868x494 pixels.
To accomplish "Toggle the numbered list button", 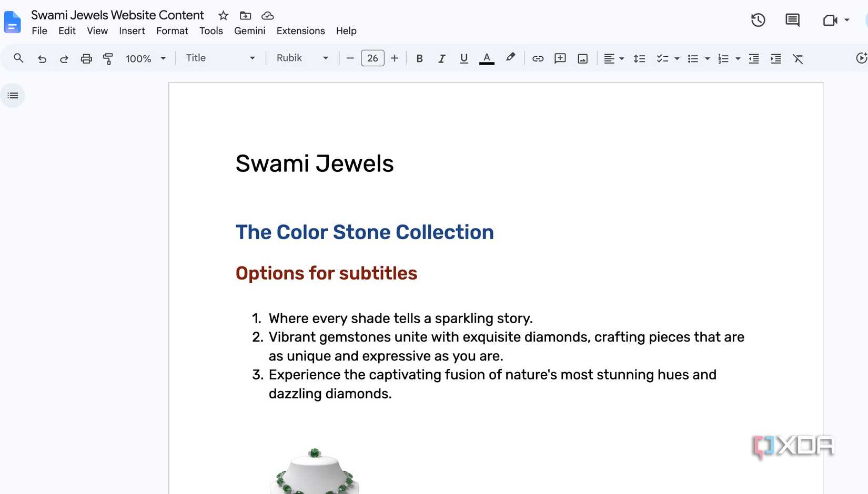I will point(723,59).
